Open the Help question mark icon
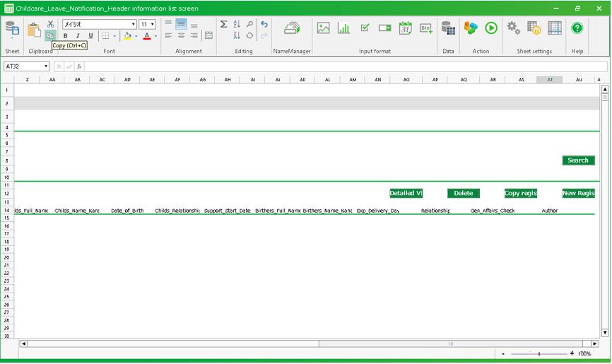The image size is (612, 364). coord(577,28)
